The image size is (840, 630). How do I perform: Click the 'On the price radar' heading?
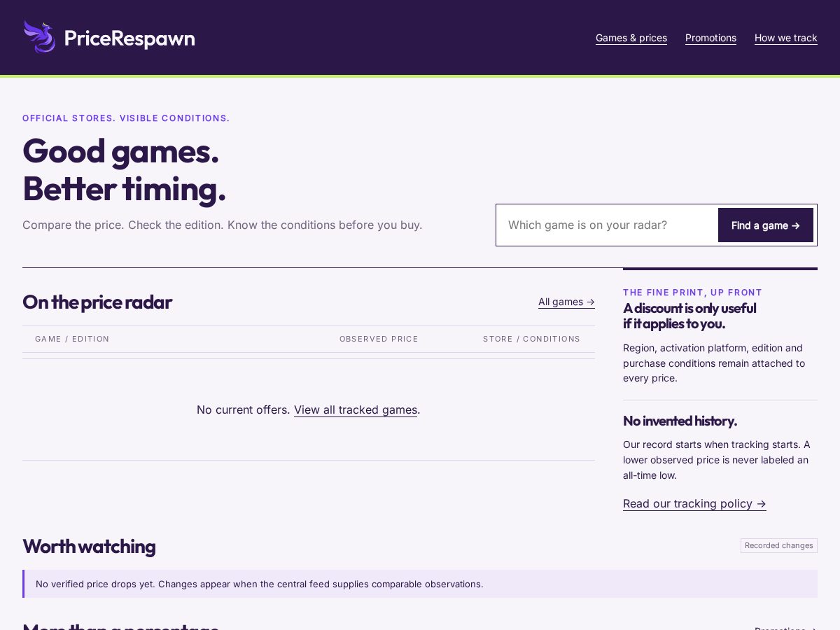tap(97, 302)
